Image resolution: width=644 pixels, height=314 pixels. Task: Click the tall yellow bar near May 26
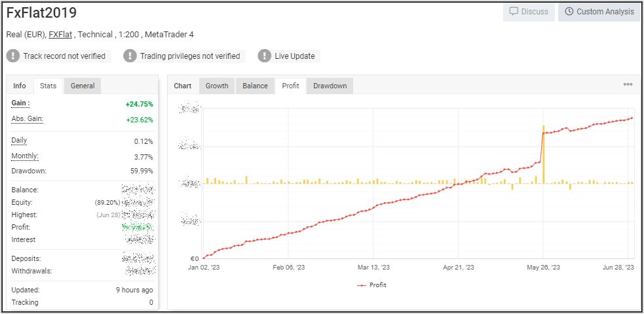coord(544,154)
